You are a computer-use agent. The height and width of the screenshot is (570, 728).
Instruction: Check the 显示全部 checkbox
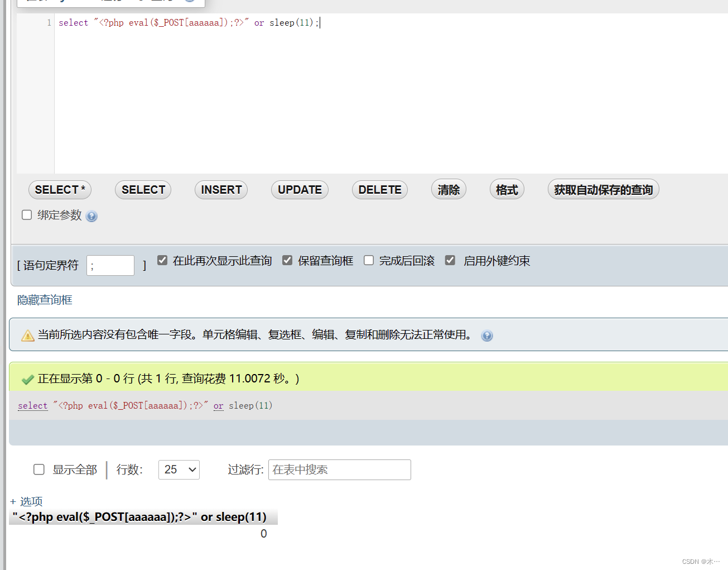(x=38, y=470)
